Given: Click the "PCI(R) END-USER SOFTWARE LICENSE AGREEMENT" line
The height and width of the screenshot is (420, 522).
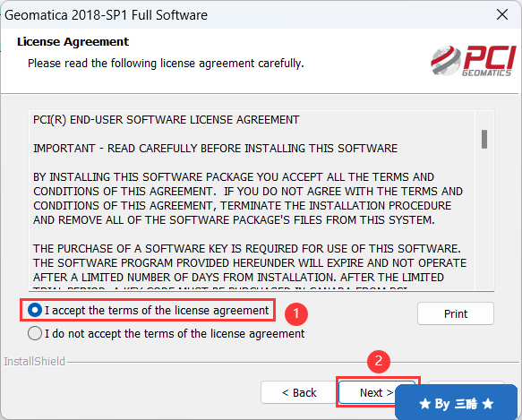Looking at the screenshot, I should click(x=167, y=120).
